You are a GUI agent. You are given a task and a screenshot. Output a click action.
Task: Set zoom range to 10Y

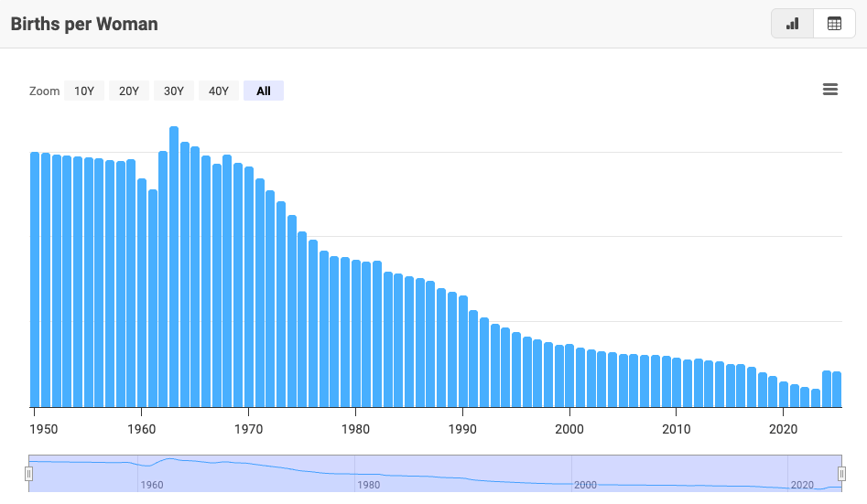(83, 91)
